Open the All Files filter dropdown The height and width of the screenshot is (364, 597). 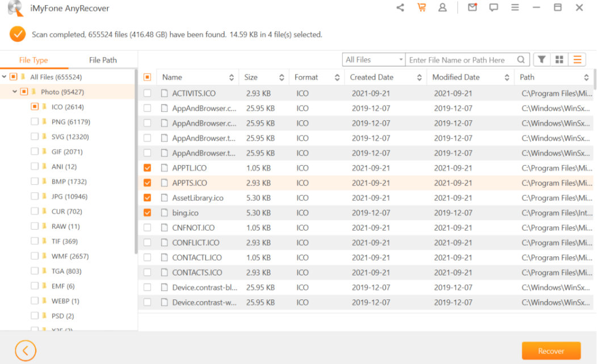(373, 60)
